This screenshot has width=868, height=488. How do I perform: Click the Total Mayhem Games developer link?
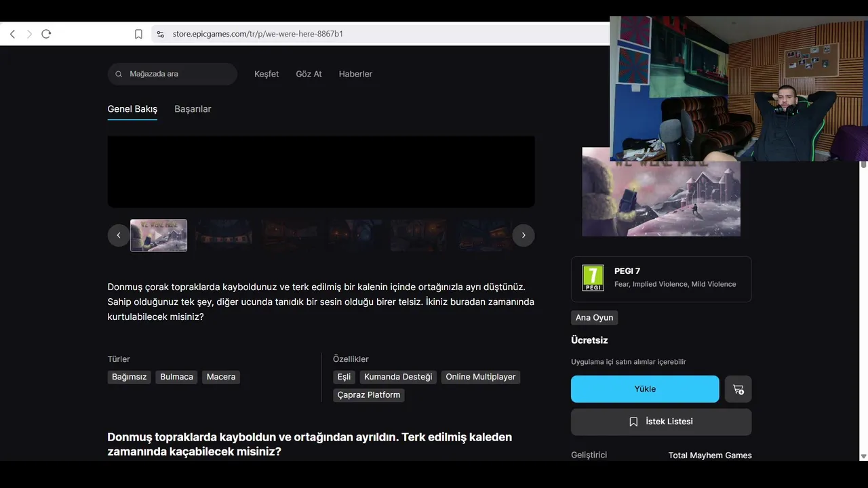(710, 455)
